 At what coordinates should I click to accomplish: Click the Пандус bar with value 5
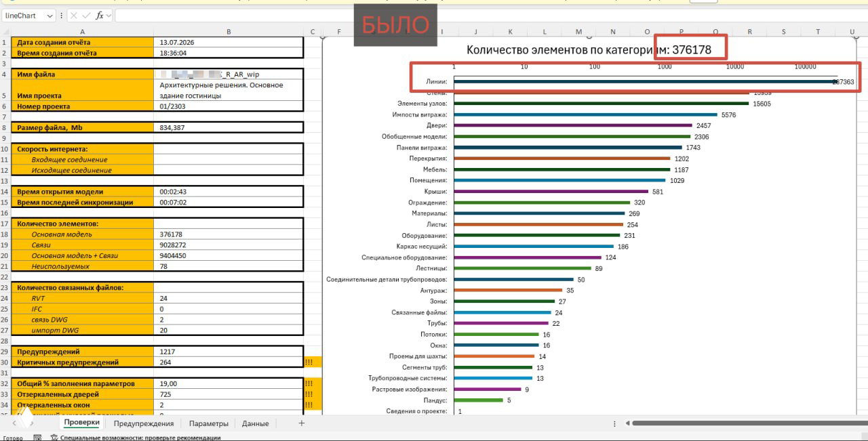pyautogui.click(x=478, y=400)
